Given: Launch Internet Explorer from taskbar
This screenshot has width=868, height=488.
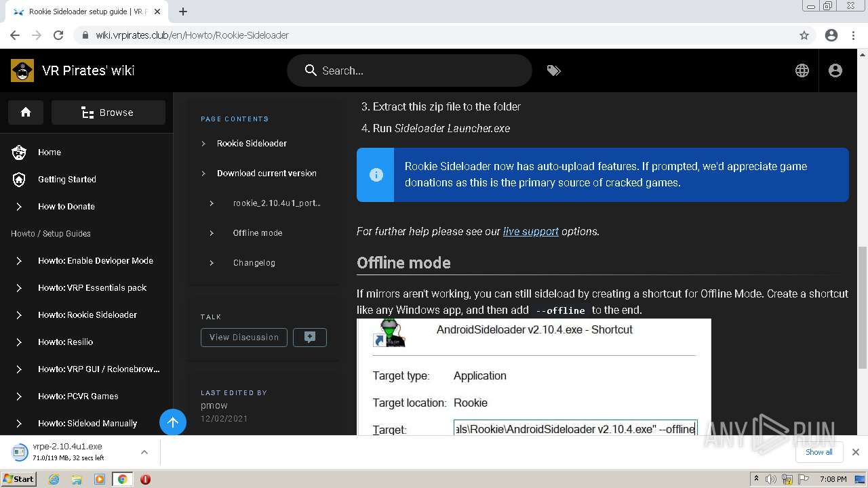Looking at the screenshot, I should tap(54, 479).
